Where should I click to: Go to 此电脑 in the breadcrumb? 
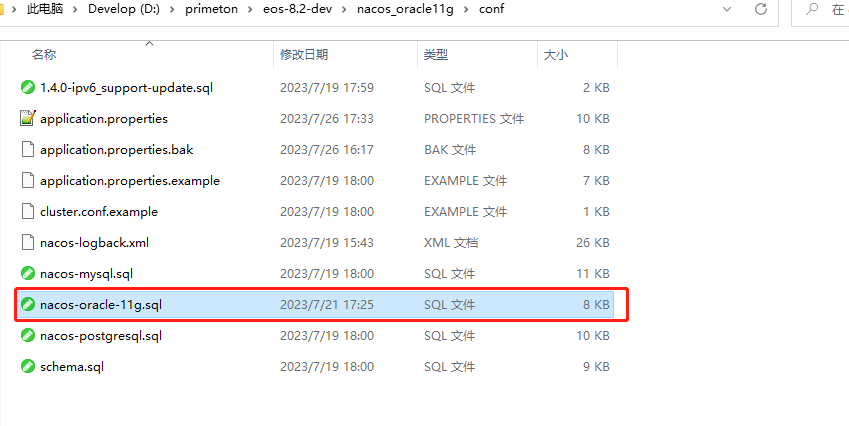(x=46, y=10)
